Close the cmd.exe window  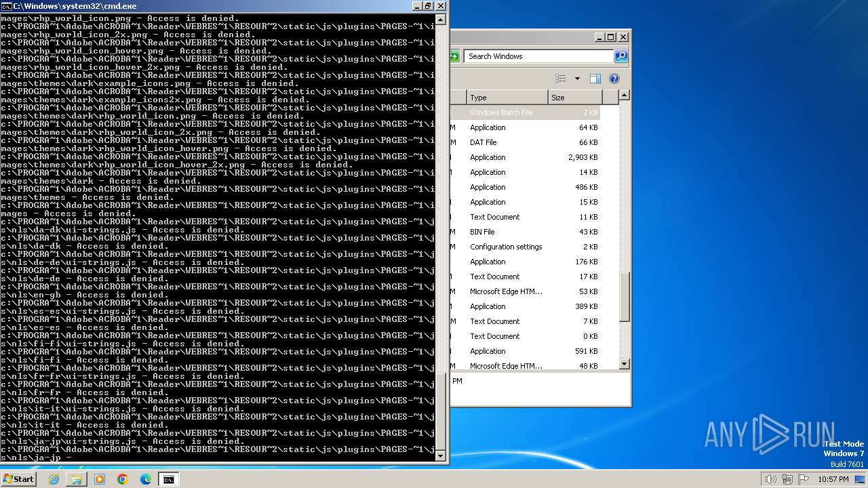[x=440, y=6]
